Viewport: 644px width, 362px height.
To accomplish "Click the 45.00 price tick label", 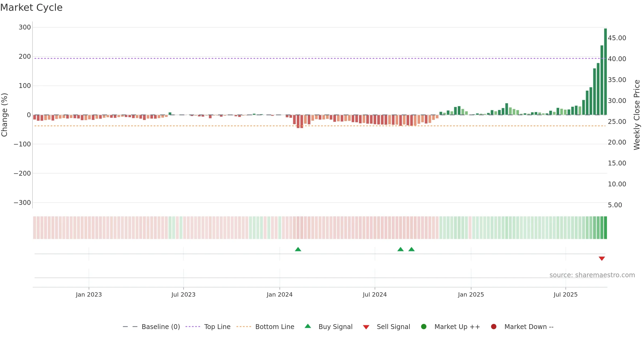I will click(617, 38).
